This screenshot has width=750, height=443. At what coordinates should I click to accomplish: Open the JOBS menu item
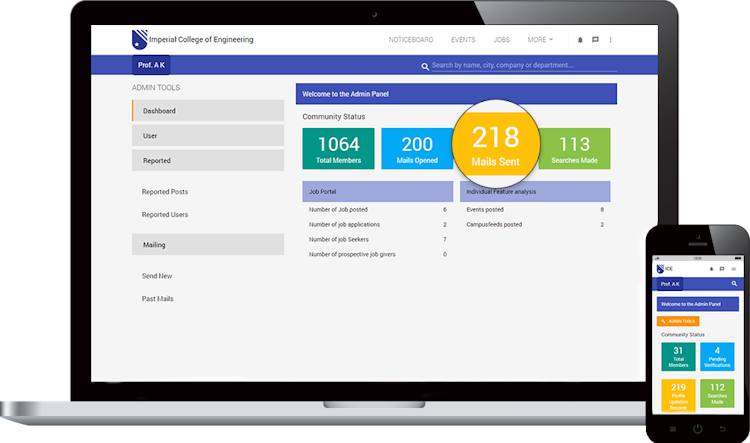click(x=501, y=40)
